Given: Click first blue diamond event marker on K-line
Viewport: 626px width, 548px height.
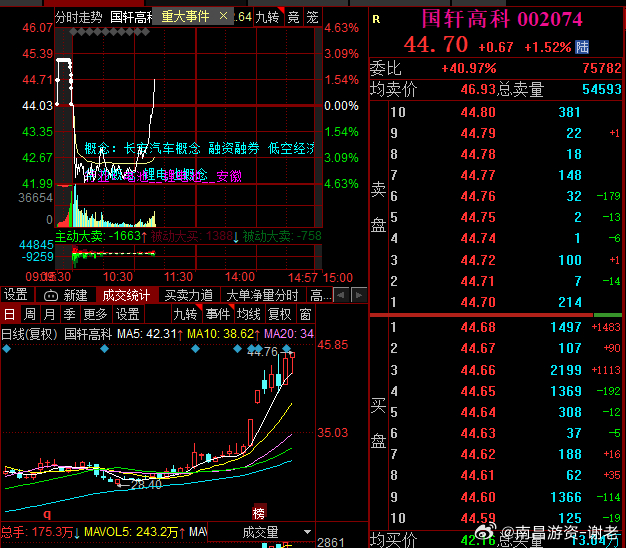Looking at the screenshot, I should (6, 349).
